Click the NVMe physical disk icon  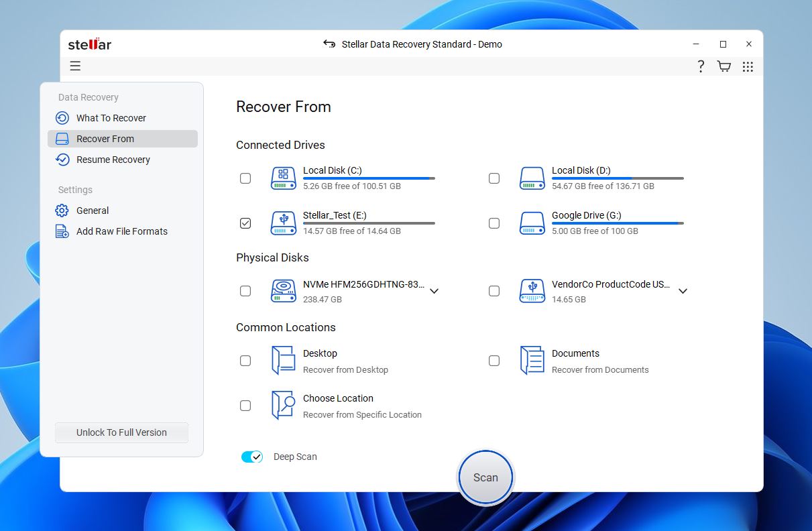click(283, 291)
